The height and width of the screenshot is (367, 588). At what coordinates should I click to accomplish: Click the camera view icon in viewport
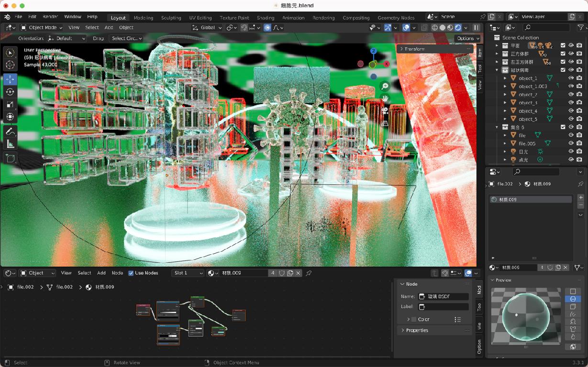click(x=385, y=111)
